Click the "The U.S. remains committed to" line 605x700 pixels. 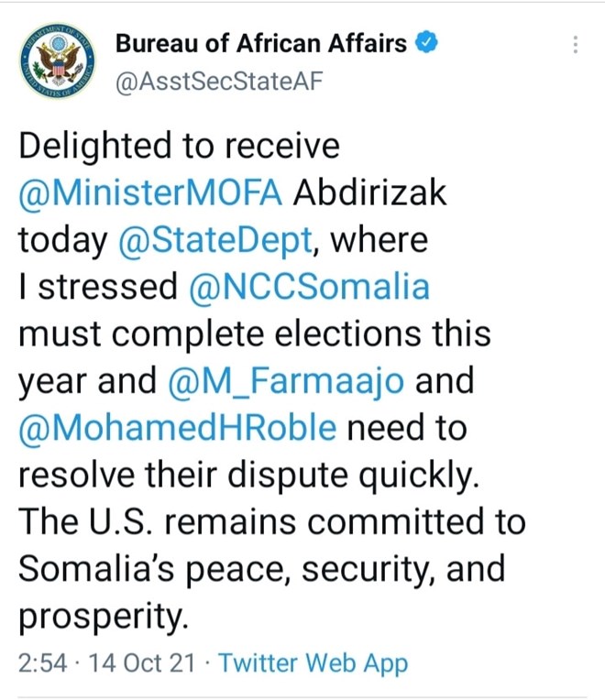tap(271, 521)
